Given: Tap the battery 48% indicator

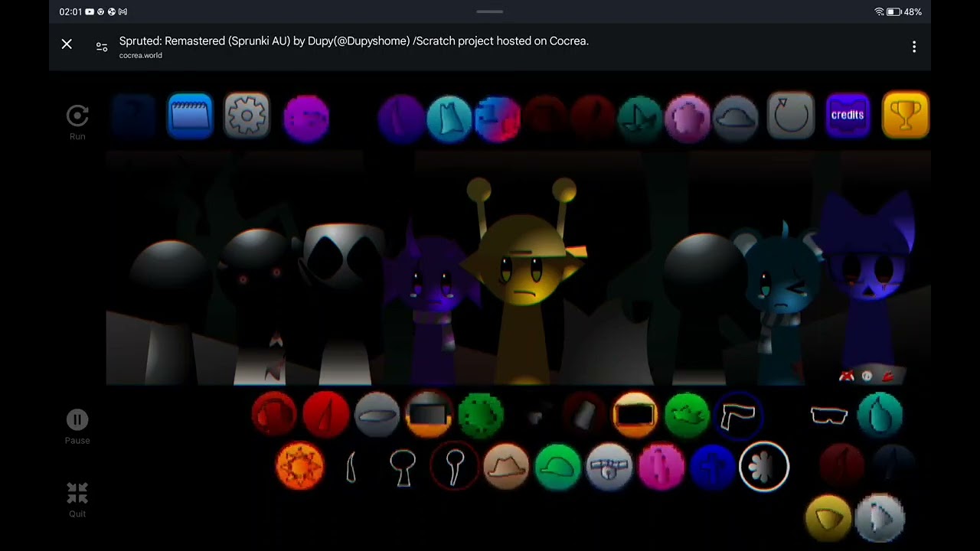Looking at the screenshot, I should tap(905, 12).
